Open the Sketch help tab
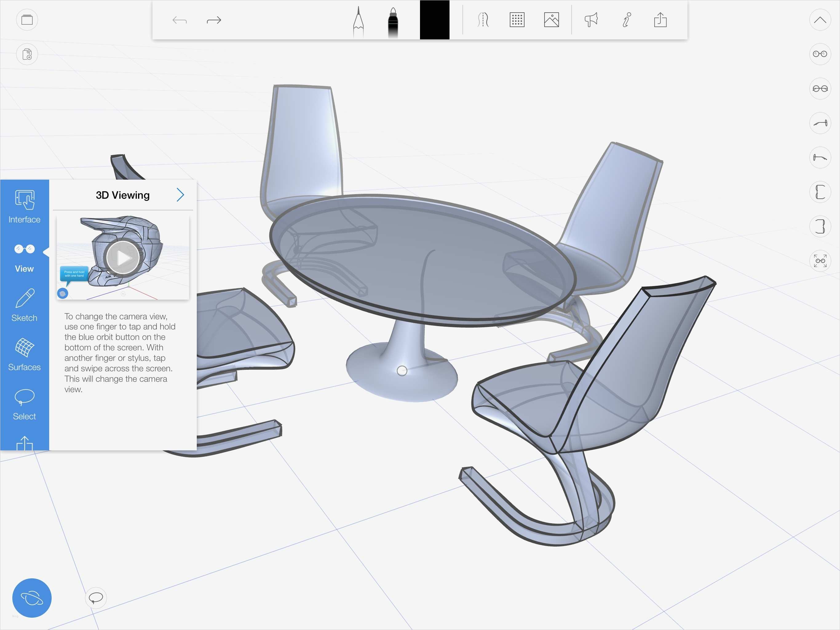Viewport: 840px width, 630px height. 24,305
